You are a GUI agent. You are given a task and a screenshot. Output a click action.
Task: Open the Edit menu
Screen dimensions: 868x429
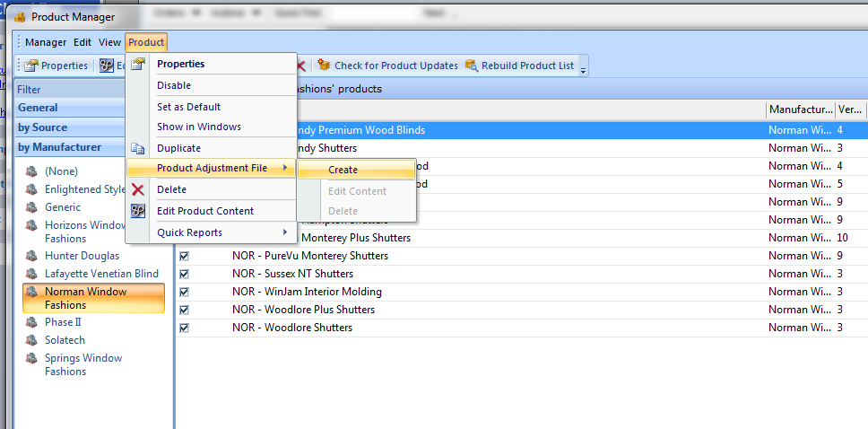[82, 42]
